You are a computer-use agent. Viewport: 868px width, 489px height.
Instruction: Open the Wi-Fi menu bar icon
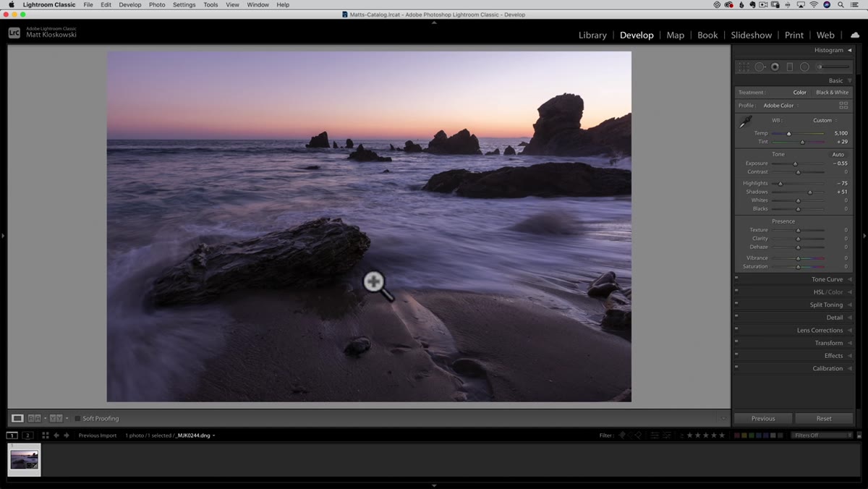[x=813, y=4]
